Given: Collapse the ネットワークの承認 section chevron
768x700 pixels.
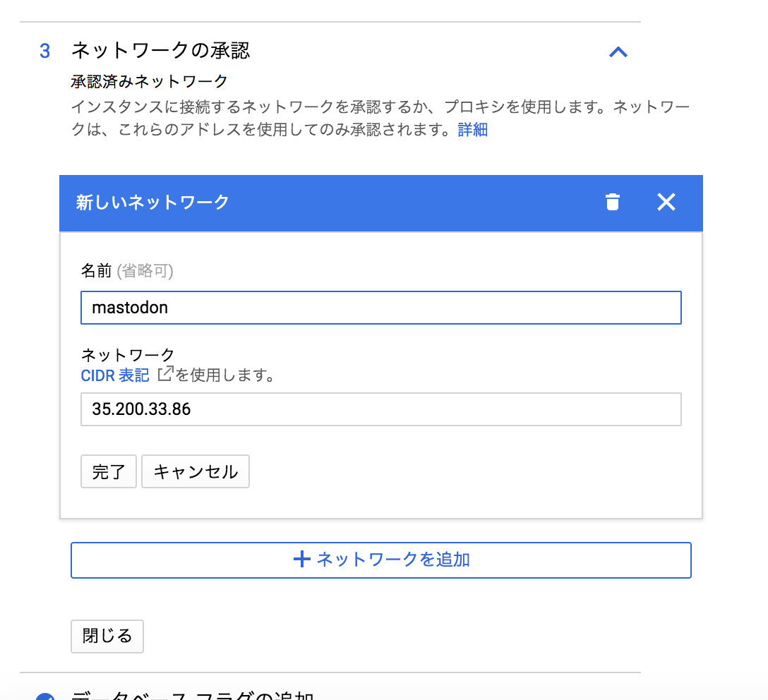Looking at the screenshot, I should click(x=618, y=52).
